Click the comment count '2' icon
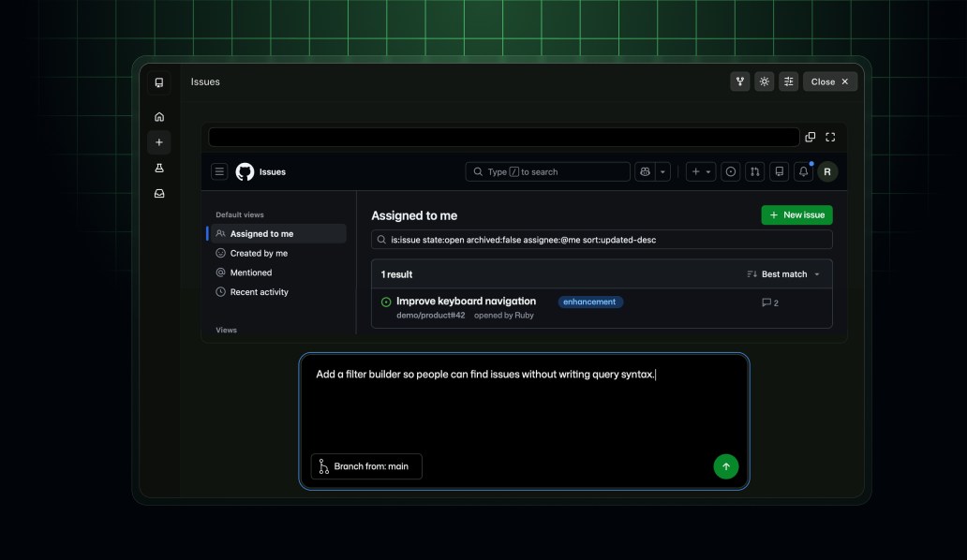This screenshot has height=560, width=967. tap(769, 302)
